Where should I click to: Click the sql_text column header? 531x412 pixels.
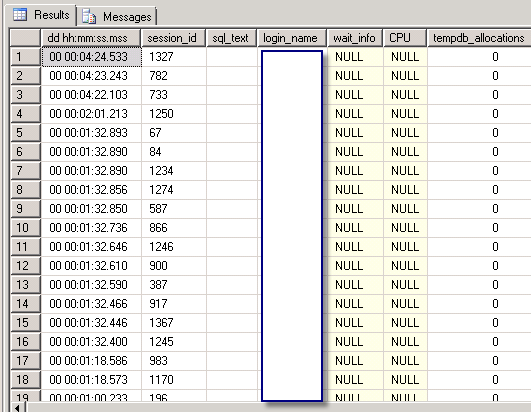[x=231, y=38]
